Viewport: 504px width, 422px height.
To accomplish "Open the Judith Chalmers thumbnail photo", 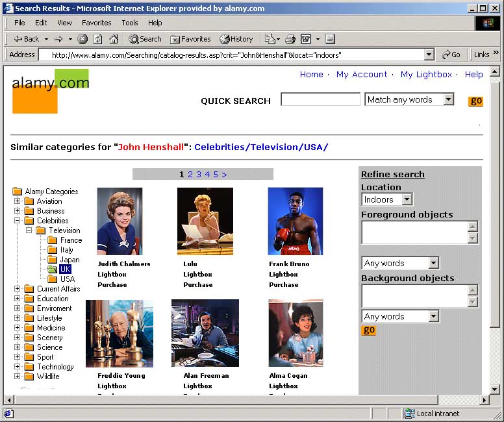I will click(x=120, y=221).
